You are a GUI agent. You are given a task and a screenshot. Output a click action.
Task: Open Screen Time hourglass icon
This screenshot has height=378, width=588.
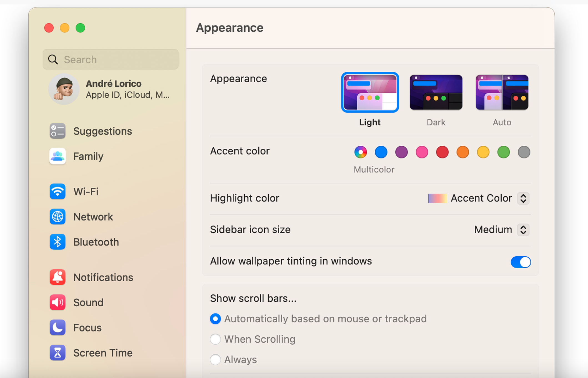click(x=57, y=352)
